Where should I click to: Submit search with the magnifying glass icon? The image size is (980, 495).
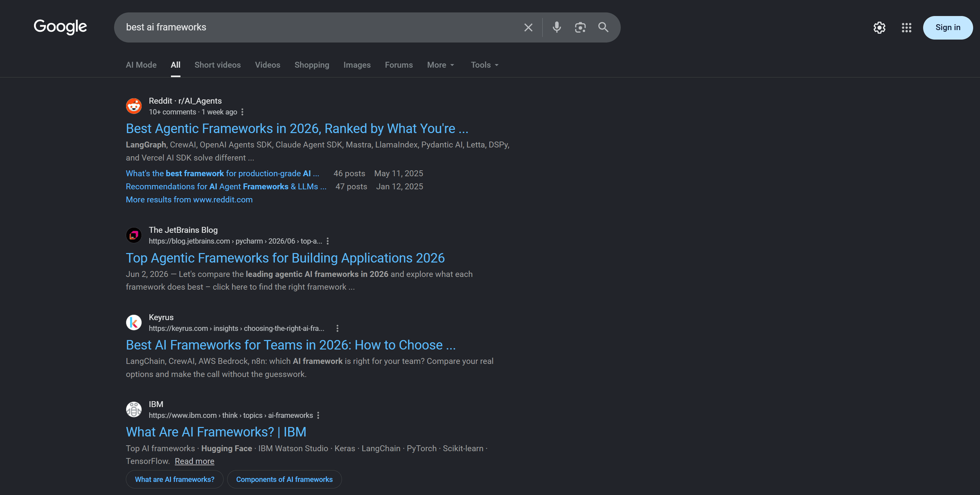pos(603,27)
